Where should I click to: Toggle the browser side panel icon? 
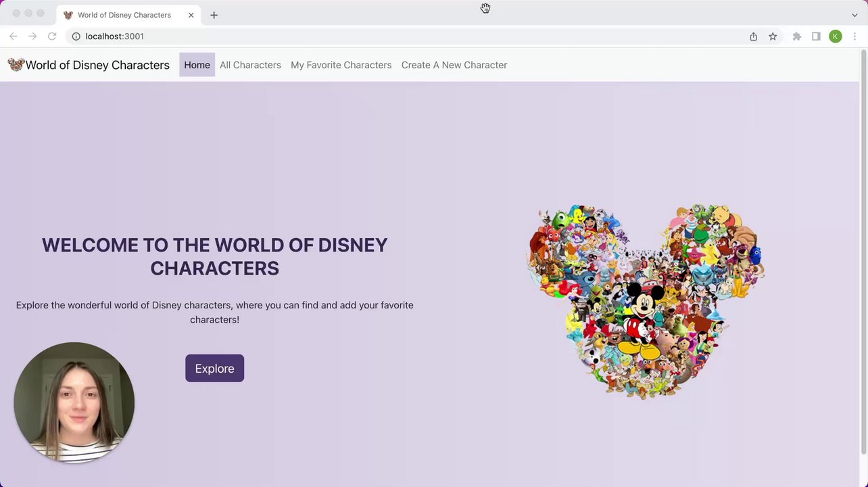(816, 37)
